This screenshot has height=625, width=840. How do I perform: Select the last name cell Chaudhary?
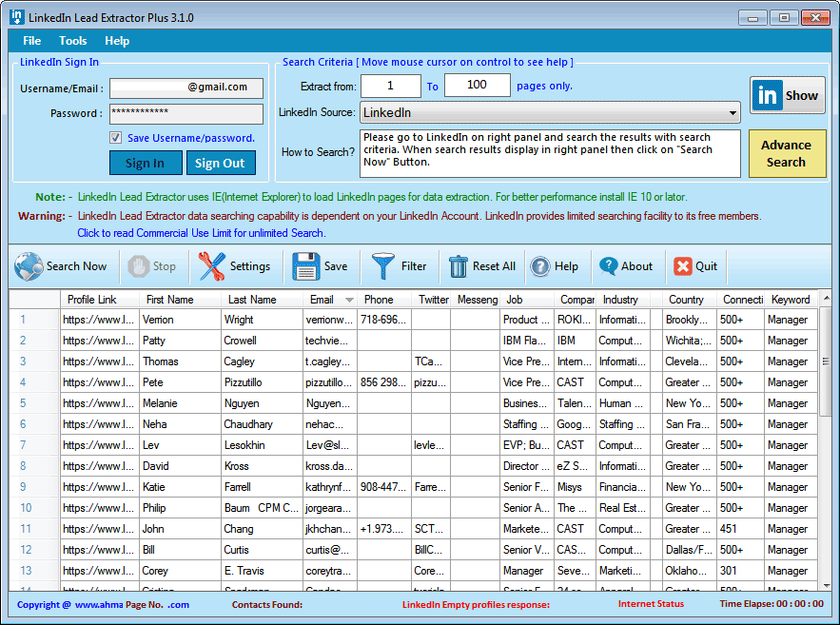(x=262, y=424)
